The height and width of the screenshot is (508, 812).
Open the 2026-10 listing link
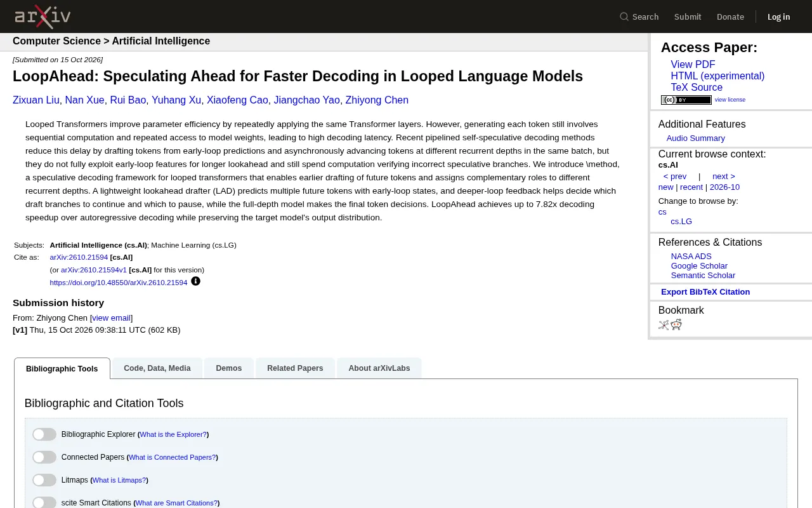tap(724, 187)
